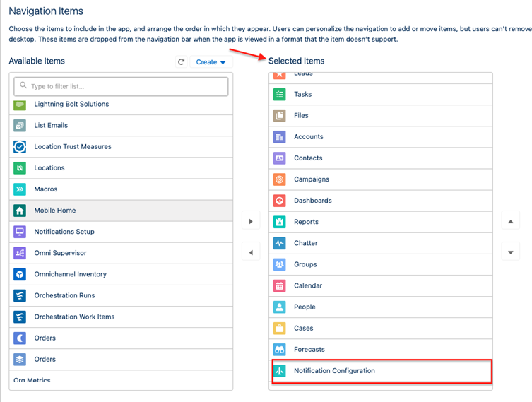Click the Cases briefcase icon
Image resolution: width=532 pixels, height=402 pixels.
(x=279, y=328)
